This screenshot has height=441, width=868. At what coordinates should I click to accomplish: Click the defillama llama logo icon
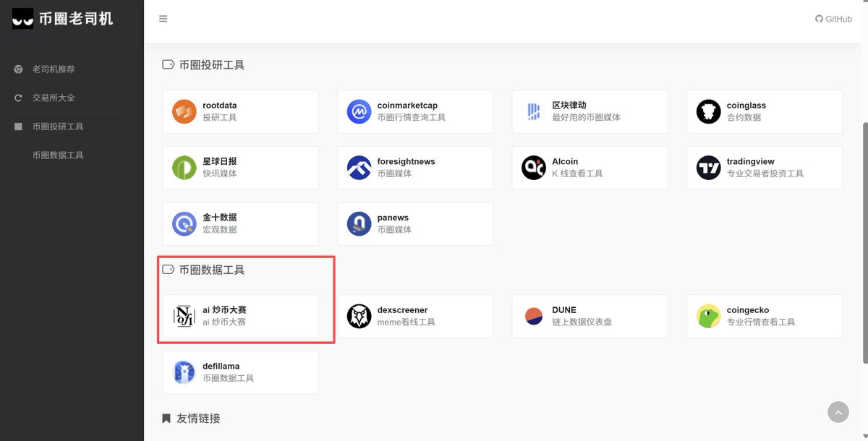(184, 372)
